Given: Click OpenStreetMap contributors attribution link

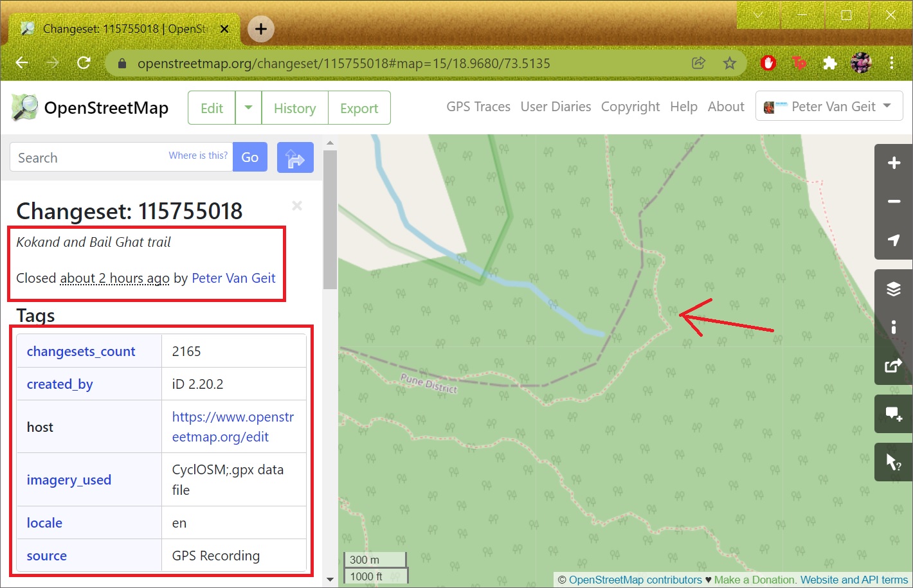Looking at the screenshot, I should [x=635, y=580].
